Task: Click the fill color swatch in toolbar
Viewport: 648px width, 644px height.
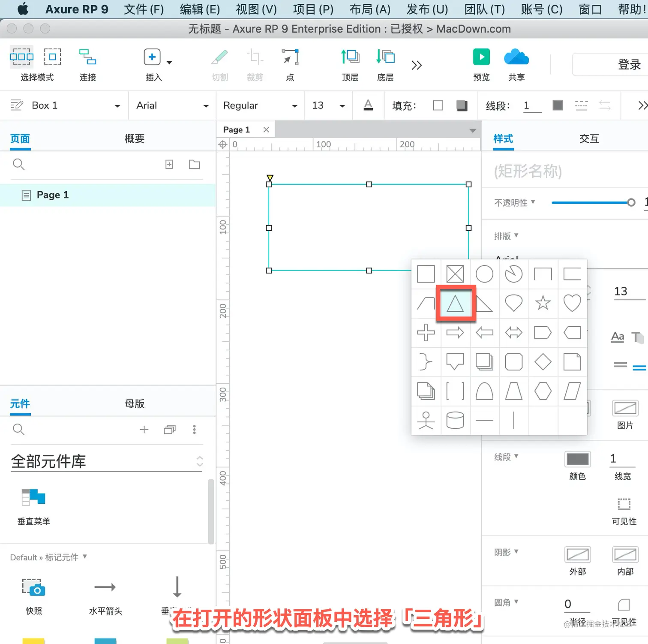Action: click(438, 105)
